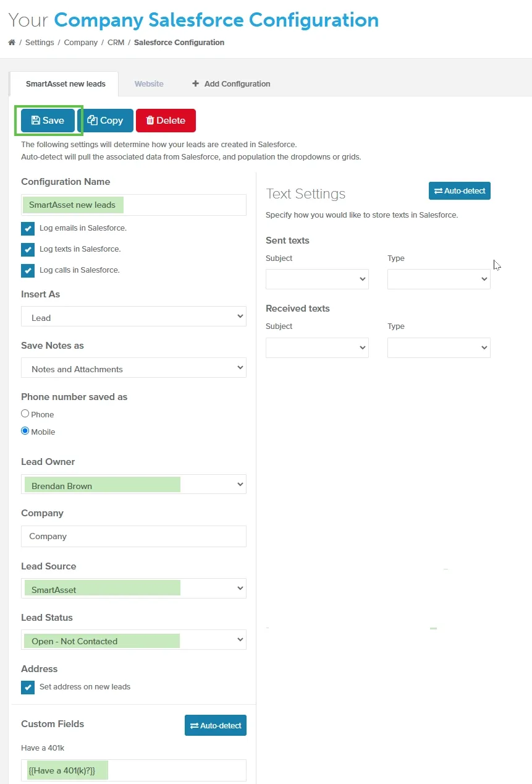Save the Salesforce configuration
532x784 pixels.
tap(48, 121)
